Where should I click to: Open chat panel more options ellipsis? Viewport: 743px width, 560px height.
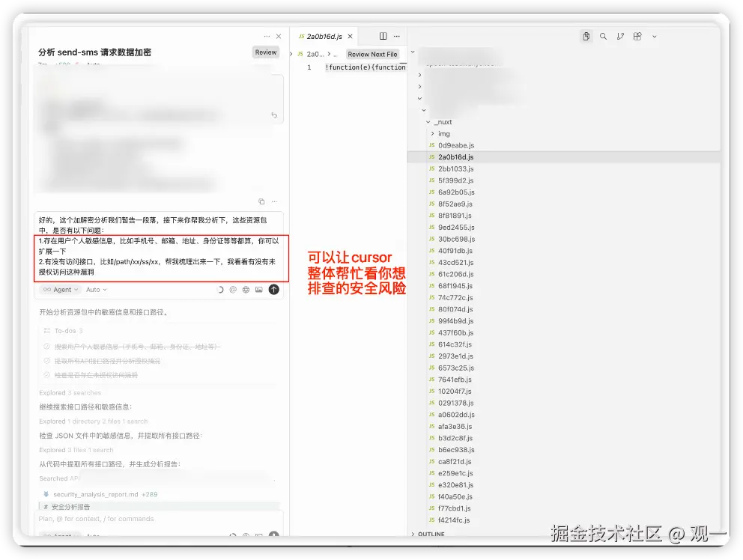[x=267, y=37]
